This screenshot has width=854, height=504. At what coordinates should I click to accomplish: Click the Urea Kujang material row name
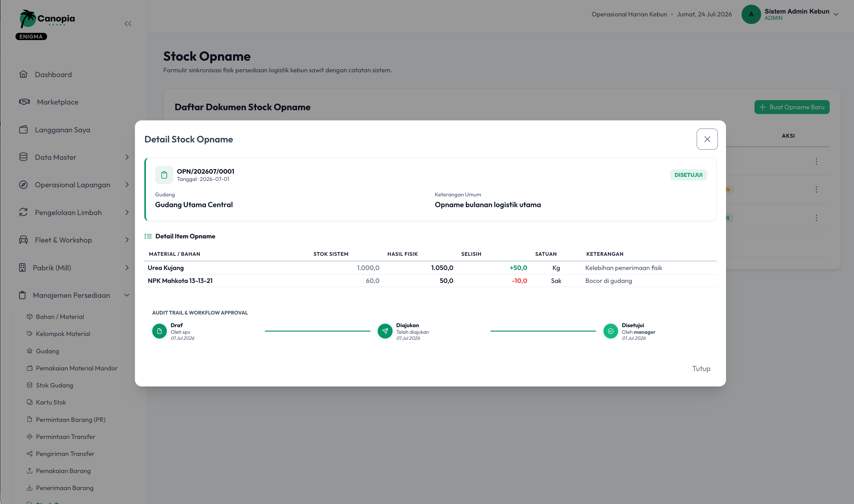[166, 267]
